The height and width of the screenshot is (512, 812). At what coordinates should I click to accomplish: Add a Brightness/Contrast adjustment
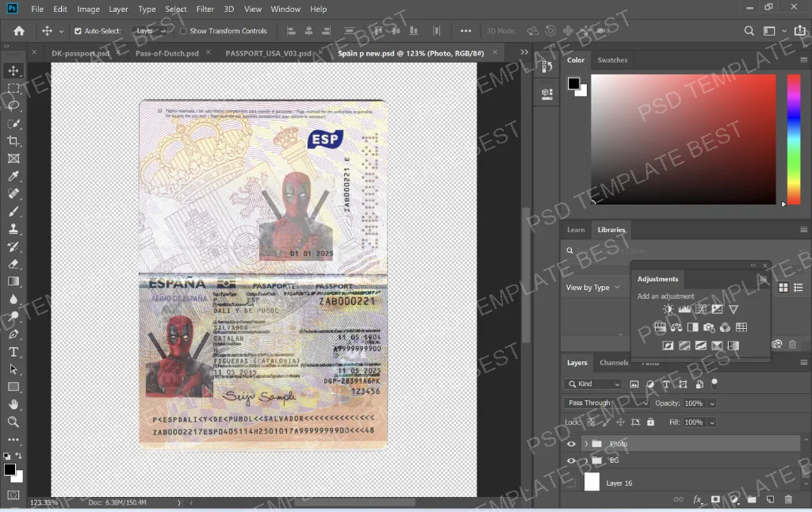coord(668,309)
